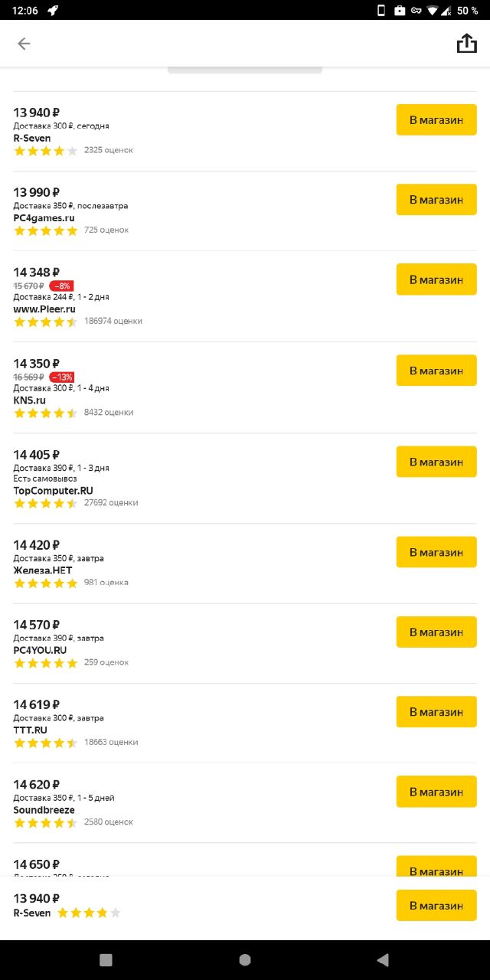Tap sticky bottom bar В магазин button
The height and width of the screenshot is (980, 490).
coord(436,906)
